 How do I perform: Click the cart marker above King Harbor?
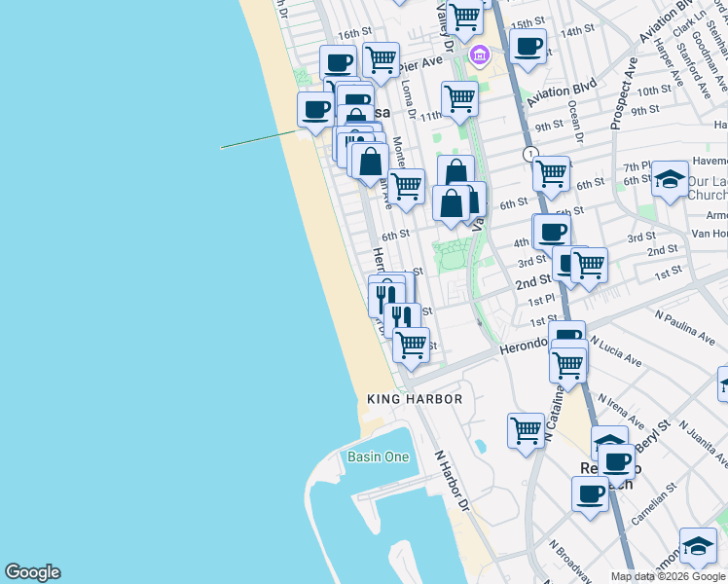pos(411,347)
